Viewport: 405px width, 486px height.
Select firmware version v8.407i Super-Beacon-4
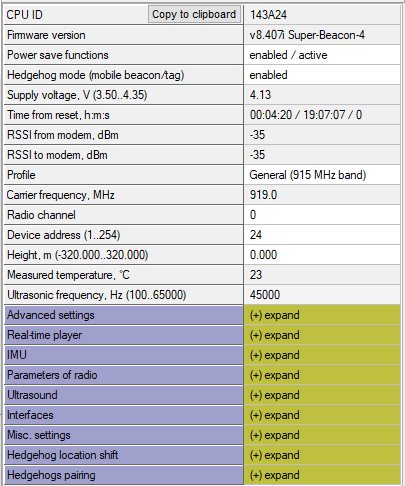[322, 35]
